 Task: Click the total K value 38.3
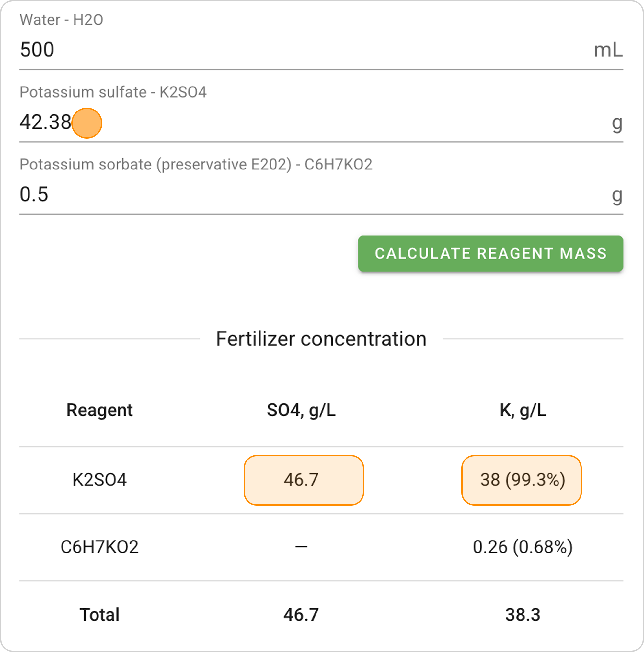tap(523, 614)
